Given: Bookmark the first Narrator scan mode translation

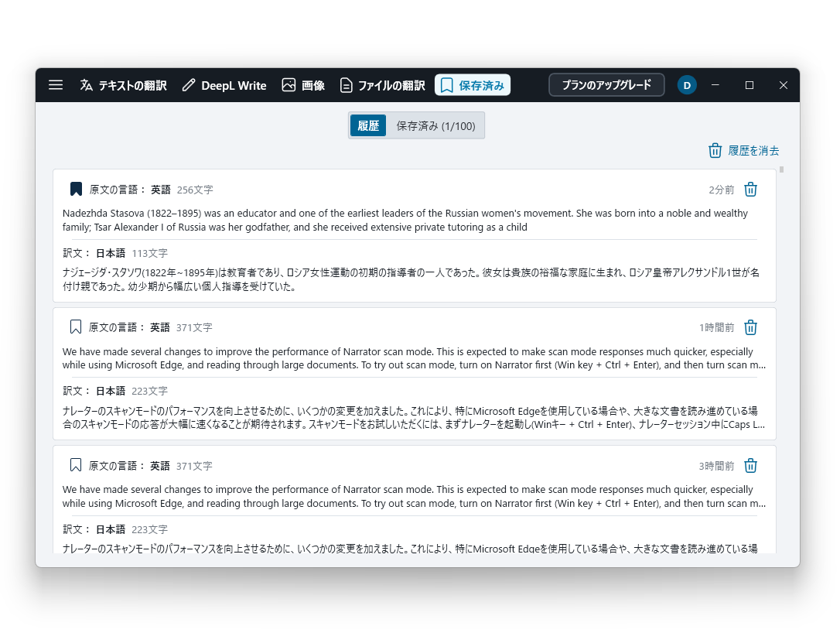Looking at the screenshot, I should [x=75, y=327].
